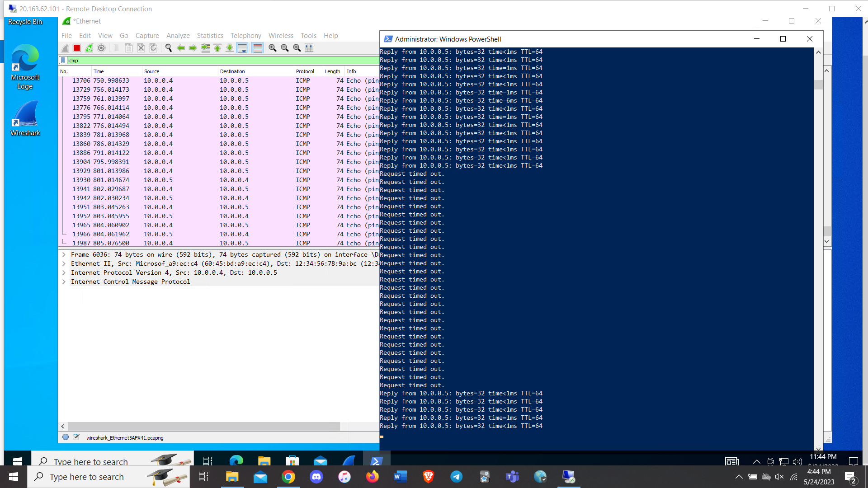Restart the current capture
The width and height of the screenshot is (868, 488).
(x=89, y=48)
